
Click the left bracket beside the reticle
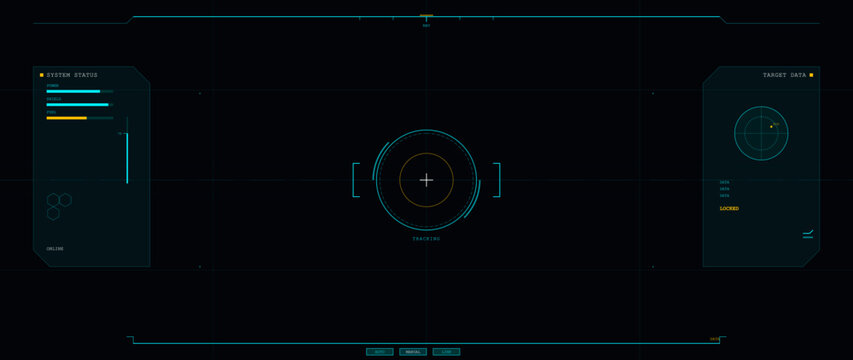356,180
